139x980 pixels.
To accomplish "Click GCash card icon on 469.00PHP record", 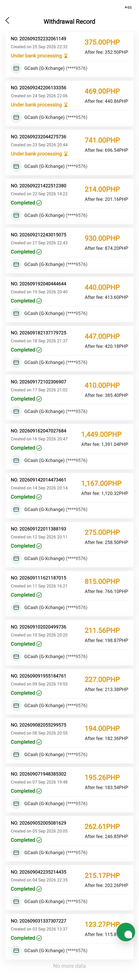I will 16,117.
